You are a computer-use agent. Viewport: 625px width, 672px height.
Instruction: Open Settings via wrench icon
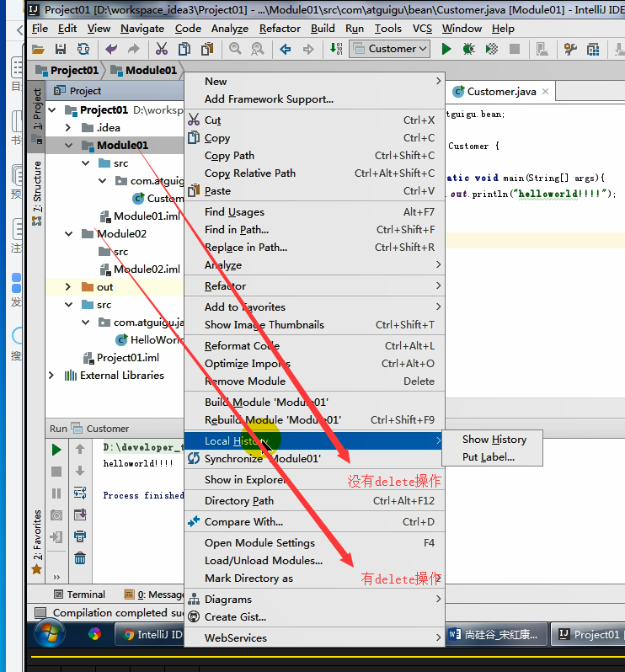click(x=570, y=50)
